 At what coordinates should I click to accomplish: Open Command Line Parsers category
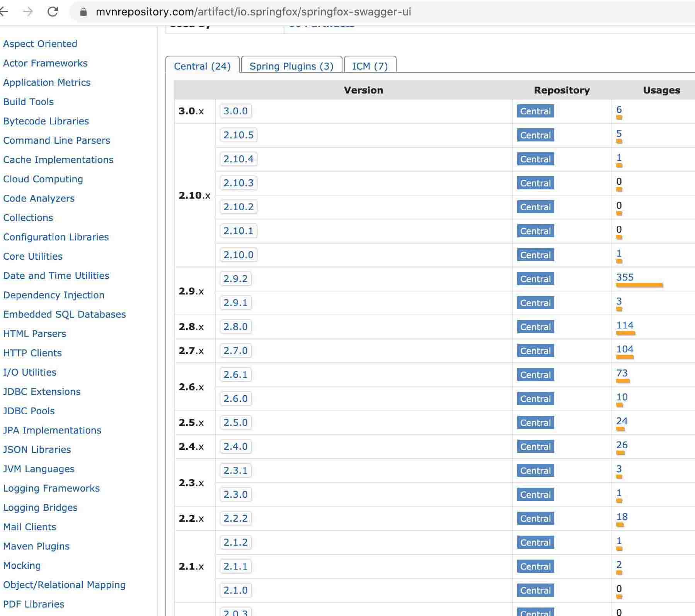tap(57, 140)
